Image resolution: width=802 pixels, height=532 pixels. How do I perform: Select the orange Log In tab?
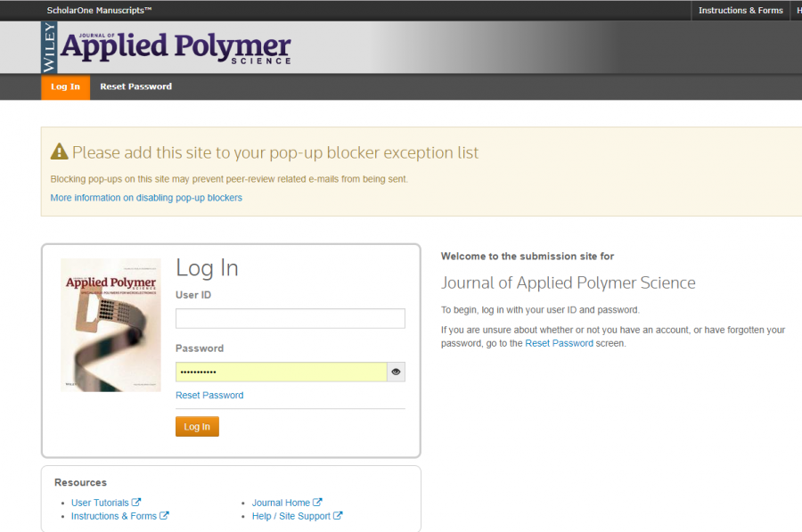(x=65, y=86)
